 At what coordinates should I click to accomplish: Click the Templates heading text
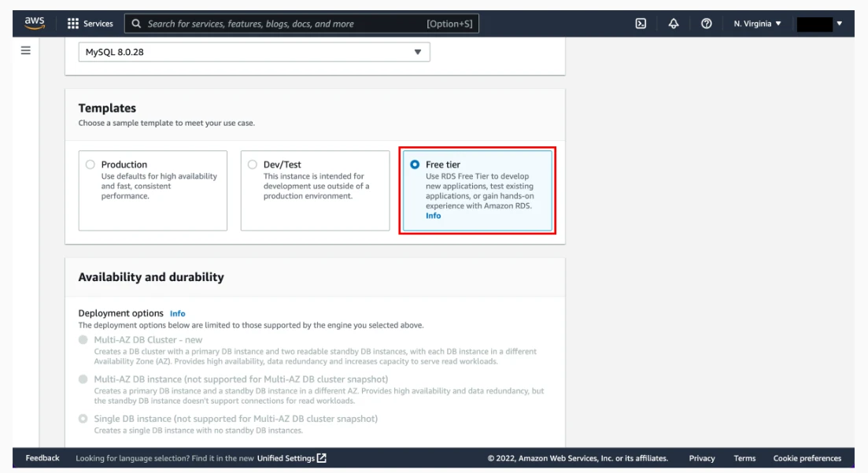(x=107, y=108)
